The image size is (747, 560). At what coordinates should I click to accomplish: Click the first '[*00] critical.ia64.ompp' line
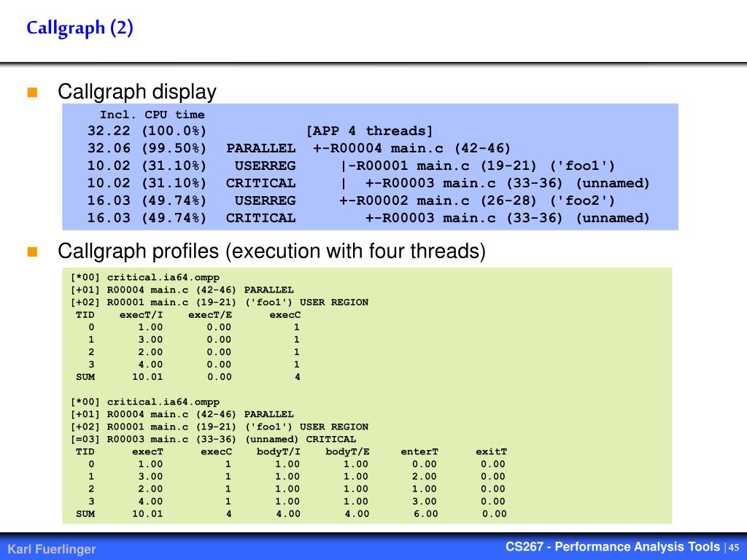145,278
